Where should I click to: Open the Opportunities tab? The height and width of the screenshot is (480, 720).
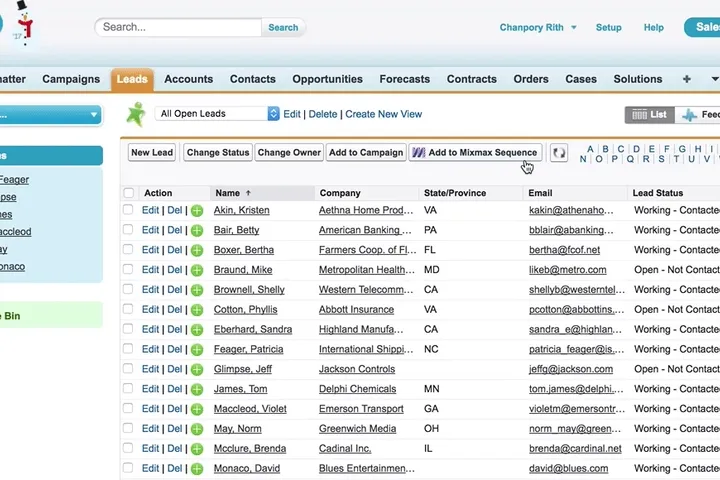[x=327, y=79]
